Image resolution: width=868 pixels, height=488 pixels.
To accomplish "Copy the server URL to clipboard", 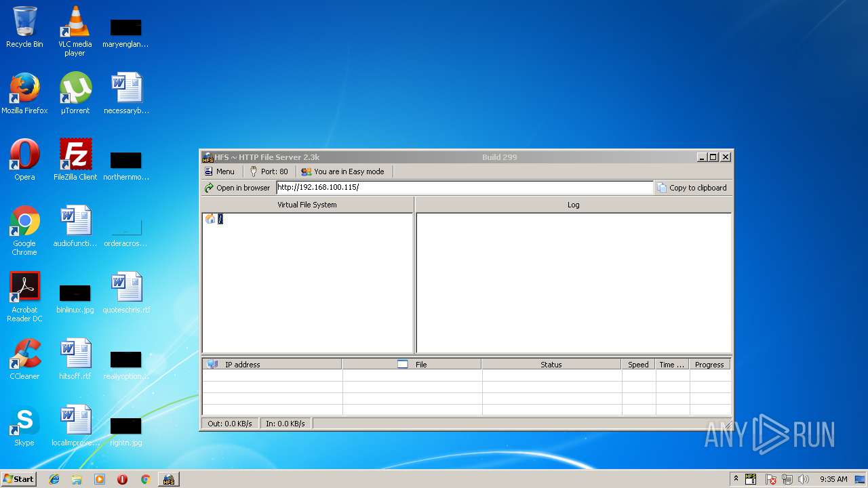I will [692, 188].
